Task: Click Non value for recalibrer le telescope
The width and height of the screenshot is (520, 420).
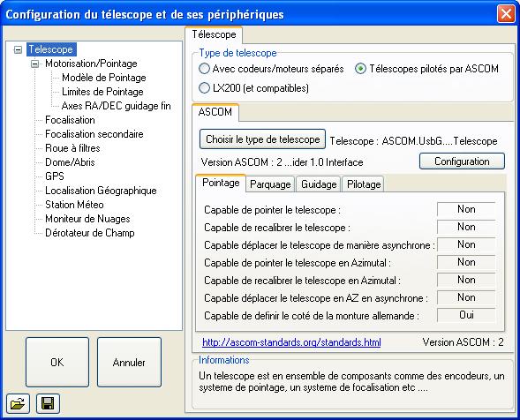Action: tap(466, 227)
